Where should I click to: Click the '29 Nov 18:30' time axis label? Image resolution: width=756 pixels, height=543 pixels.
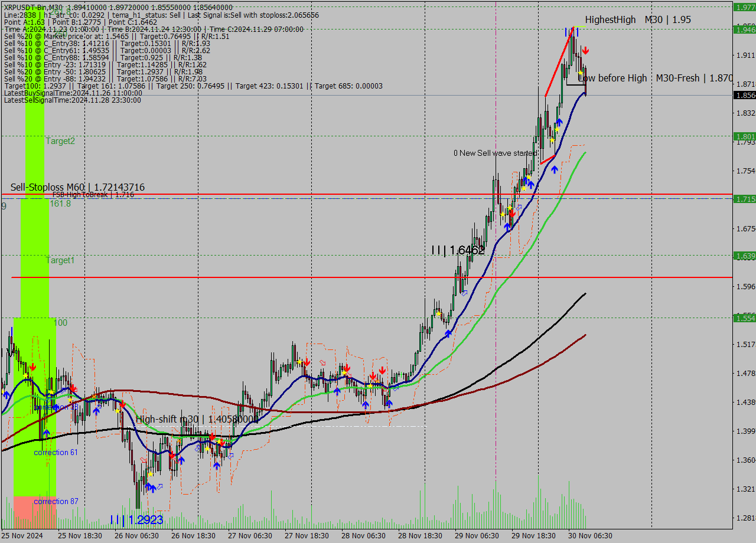[534, 536]
